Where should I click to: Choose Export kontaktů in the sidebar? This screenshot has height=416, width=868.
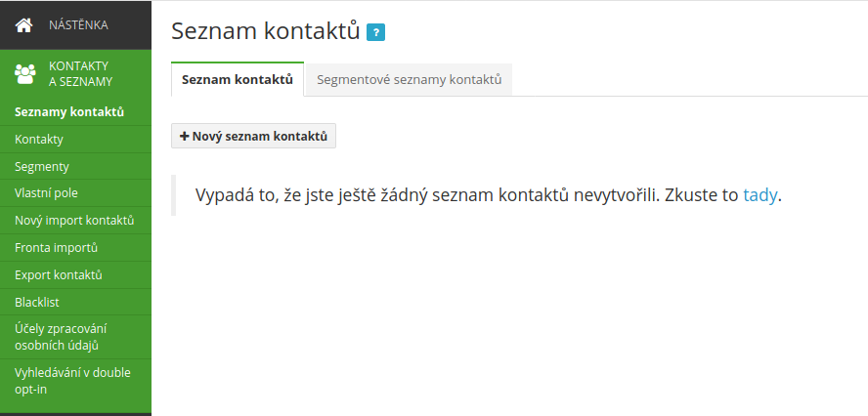[x=76, y=275]
